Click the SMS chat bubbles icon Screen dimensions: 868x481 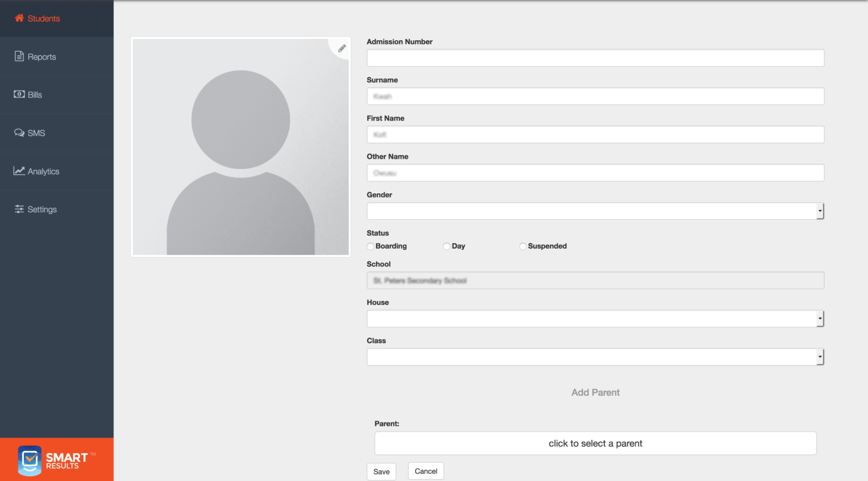pos(19,133)
